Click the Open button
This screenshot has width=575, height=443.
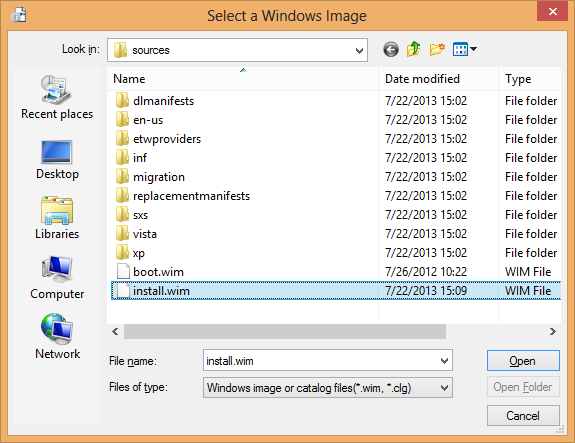pyautogui.click(x=523, y=361)
